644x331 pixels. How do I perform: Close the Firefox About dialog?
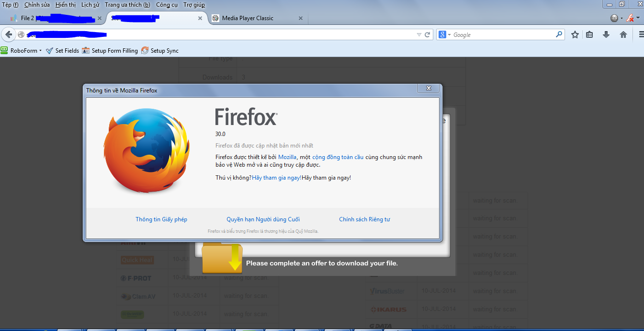pos(429,88)
